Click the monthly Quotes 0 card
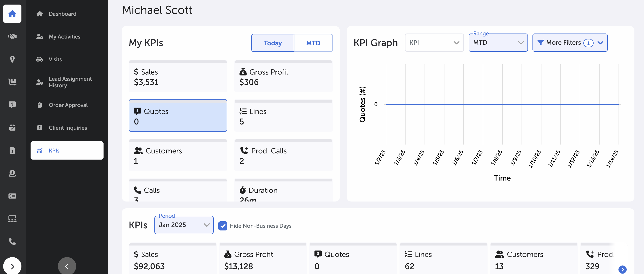Image resolution: width=644 pixels, height=274 pixels. (x=353, y=259)
